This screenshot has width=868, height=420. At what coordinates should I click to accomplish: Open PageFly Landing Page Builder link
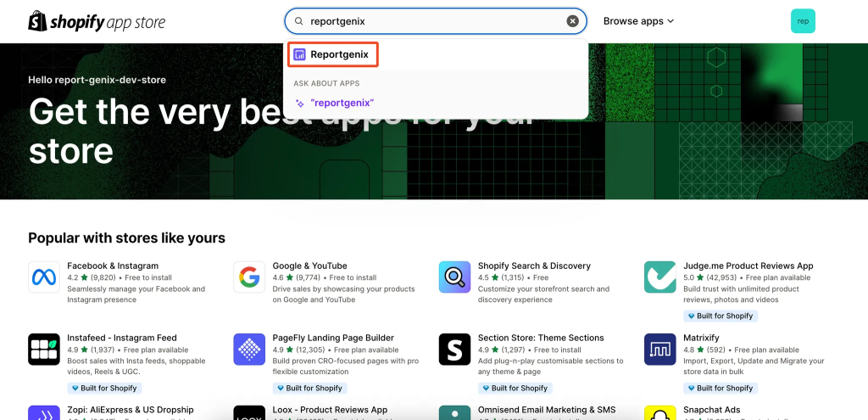pyautogui.click(x=333, y=338)
